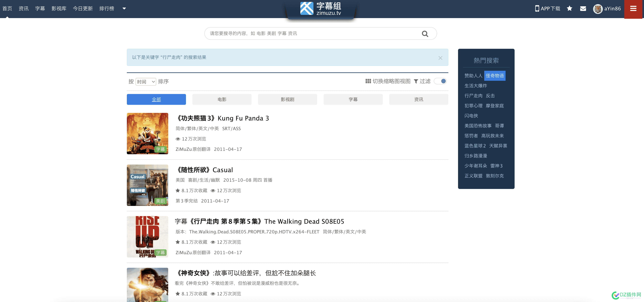Click eye views icon on Casual row
The width and height of the screenshot is (644, 302).
(x=213, y=191)
